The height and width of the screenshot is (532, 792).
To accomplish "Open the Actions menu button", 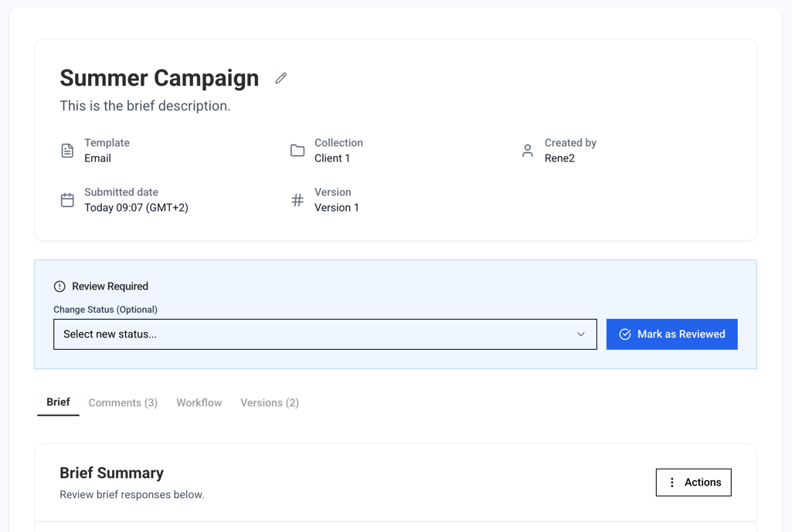I will [x=694, y=483].
